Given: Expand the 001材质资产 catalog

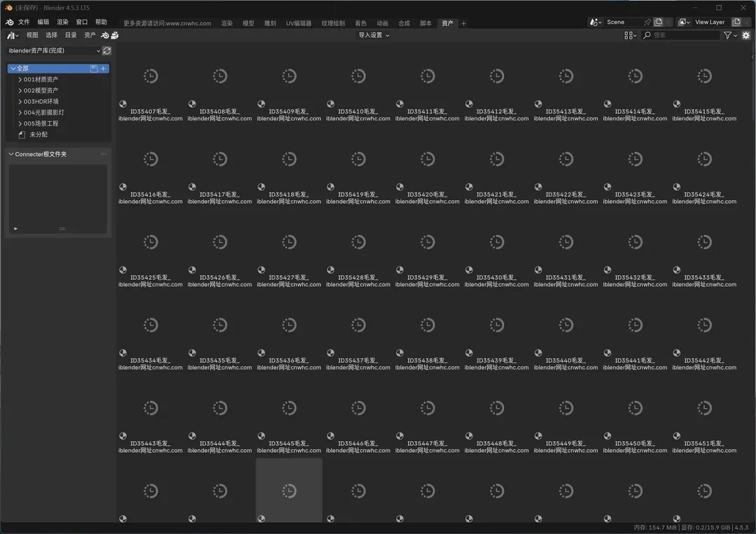Looking at the screenshot, I should [20, 80].
